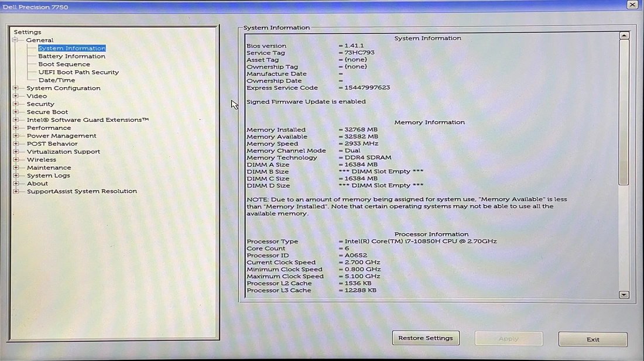Click the scrollbar down arrow
The image size is (644, 361).
click(623, 295)
